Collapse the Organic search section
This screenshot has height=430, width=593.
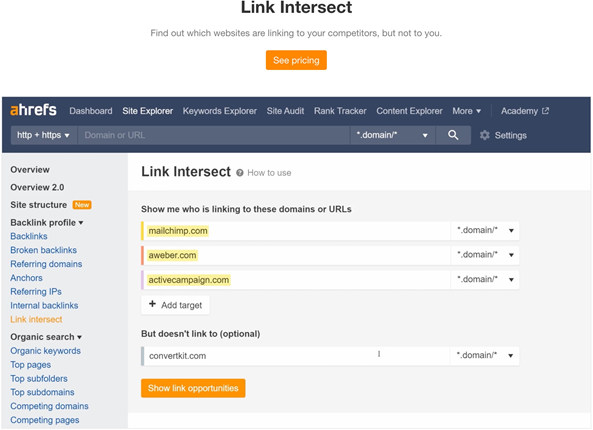tap(46, 337)
